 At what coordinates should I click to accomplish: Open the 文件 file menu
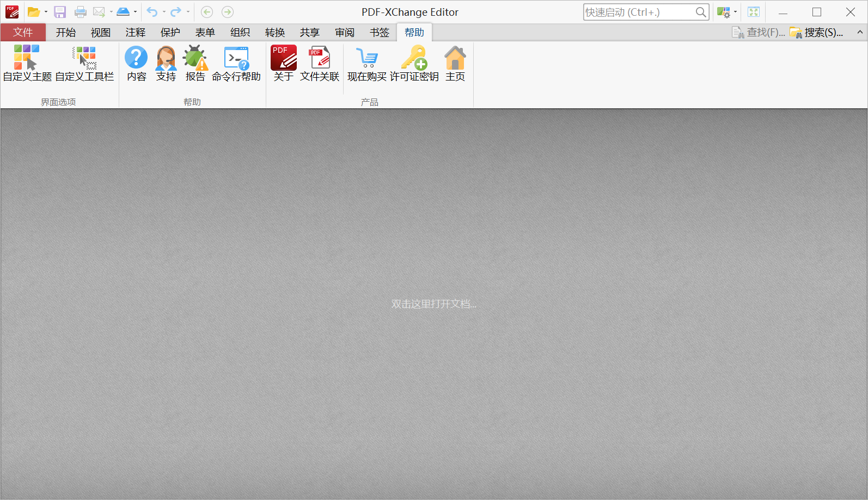(x=23, y=33)
